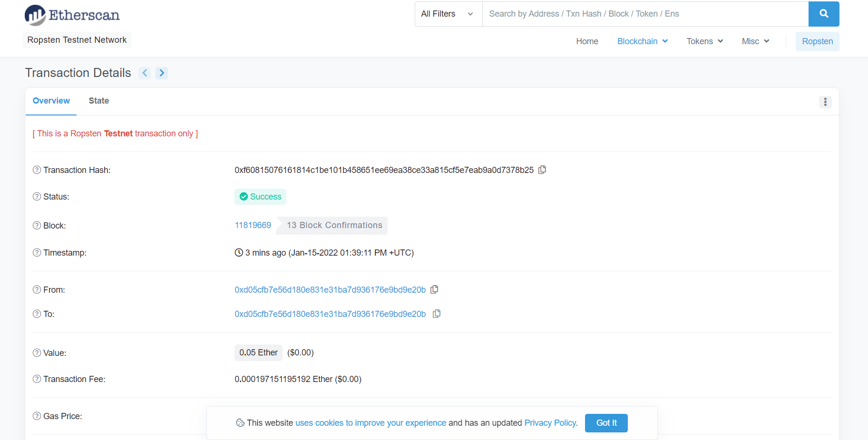
Task: Go to next transaction arrow
Action: click(x=162, y=73)
